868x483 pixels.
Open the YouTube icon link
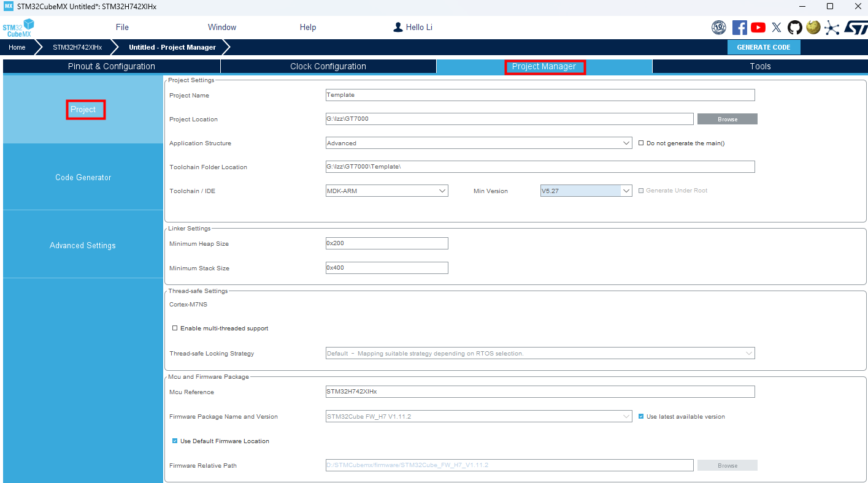[758, 28]
